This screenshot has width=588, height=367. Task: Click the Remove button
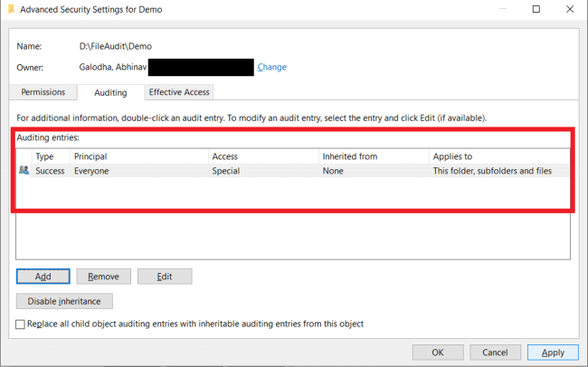point(103,277)
